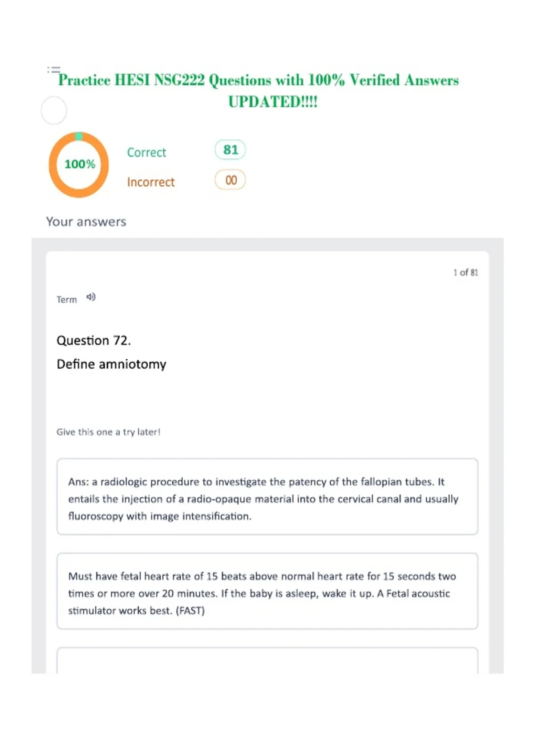This screenshot has width=534, height=756.
Task: Click the empty round avatar circle
Action: (54, 110)
